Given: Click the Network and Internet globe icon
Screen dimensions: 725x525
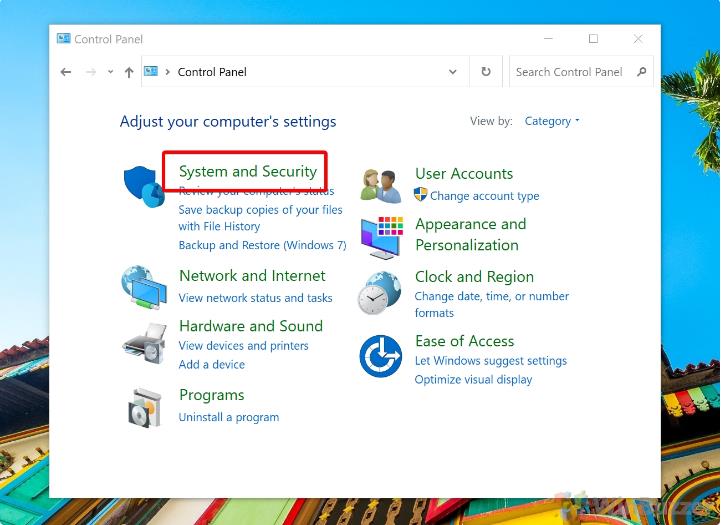Looking at the screenshot, I should tap(144, 288).
